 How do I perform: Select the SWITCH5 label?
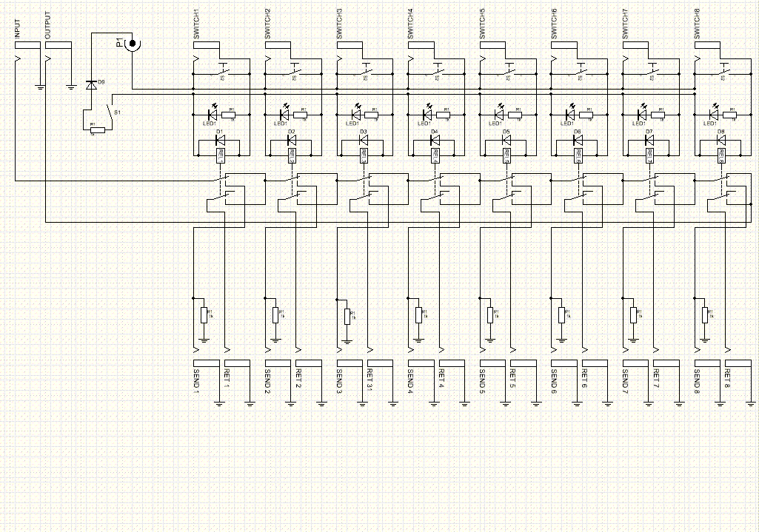click(x=483, y=24)
